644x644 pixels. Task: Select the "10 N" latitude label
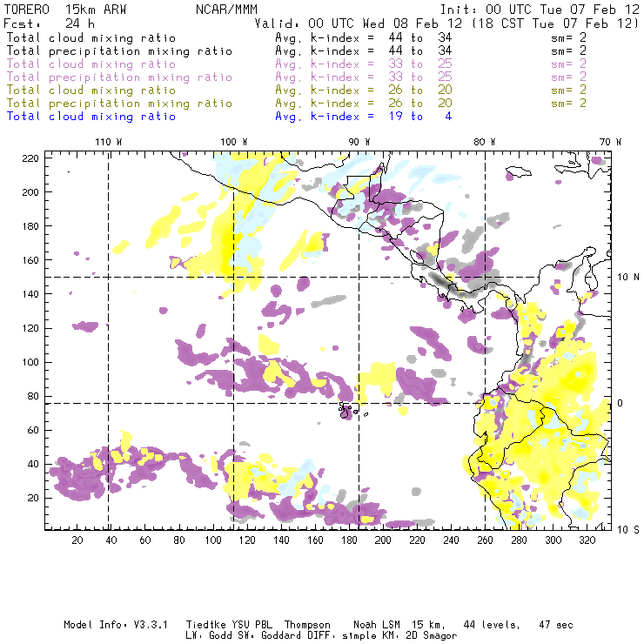pos(628,278)
